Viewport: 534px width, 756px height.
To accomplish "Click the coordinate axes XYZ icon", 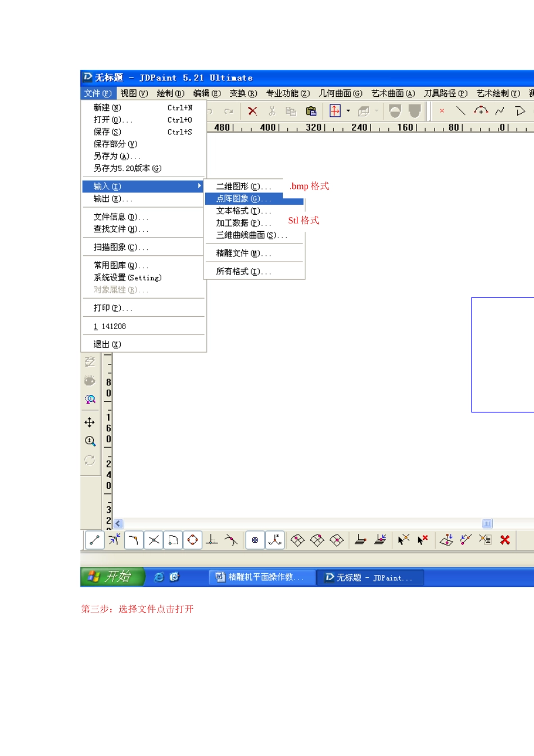I will click(x=275, y=540).
